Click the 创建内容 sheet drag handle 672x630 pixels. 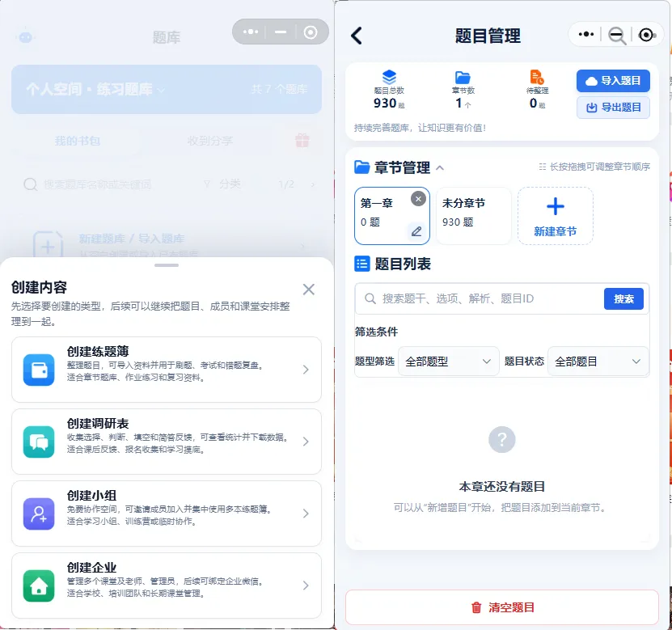167,265
